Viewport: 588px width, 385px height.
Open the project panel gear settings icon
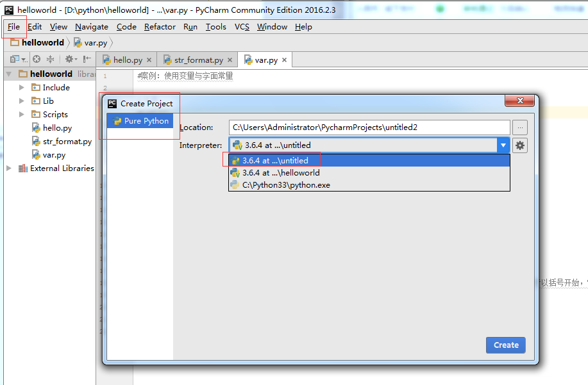[x=71, y=59]
